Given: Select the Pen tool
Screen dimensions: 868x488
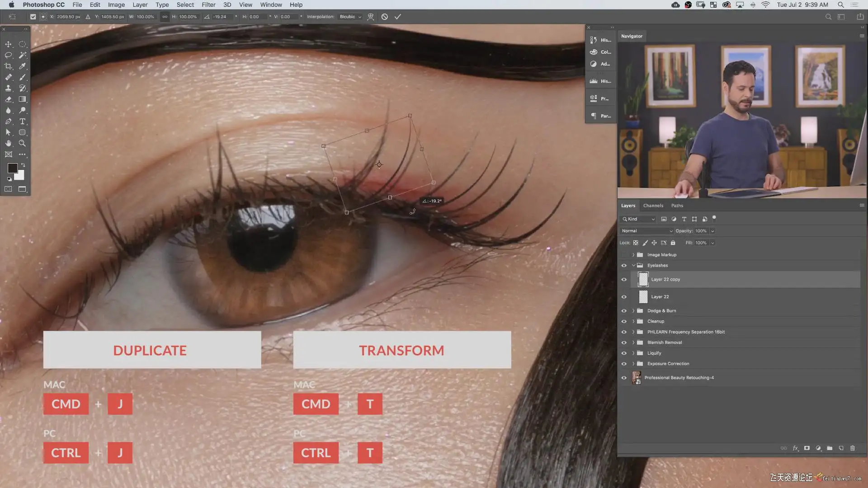Looking at the screenshot, I should tap(8, 121).
